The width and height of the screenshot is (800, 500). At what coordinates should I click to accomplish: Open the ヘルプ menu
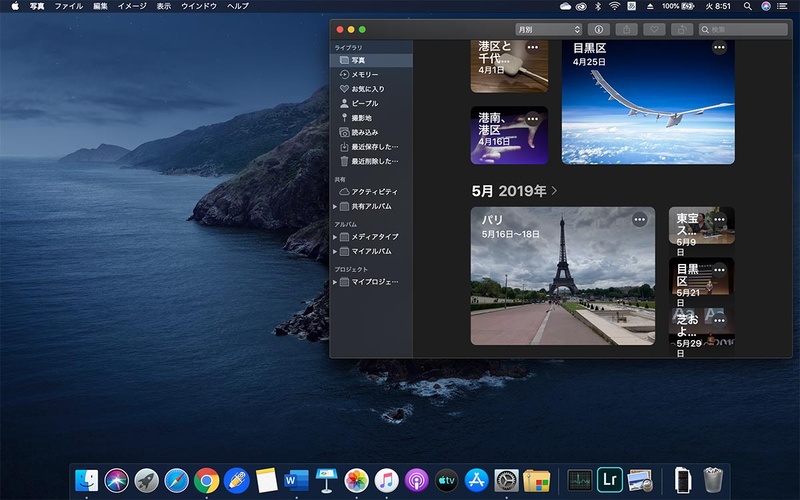pos(238,6)
